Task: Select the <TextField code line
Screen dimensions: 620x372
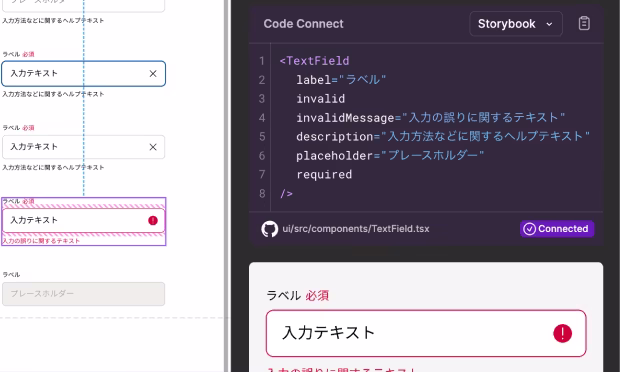Action: [314, 61]
